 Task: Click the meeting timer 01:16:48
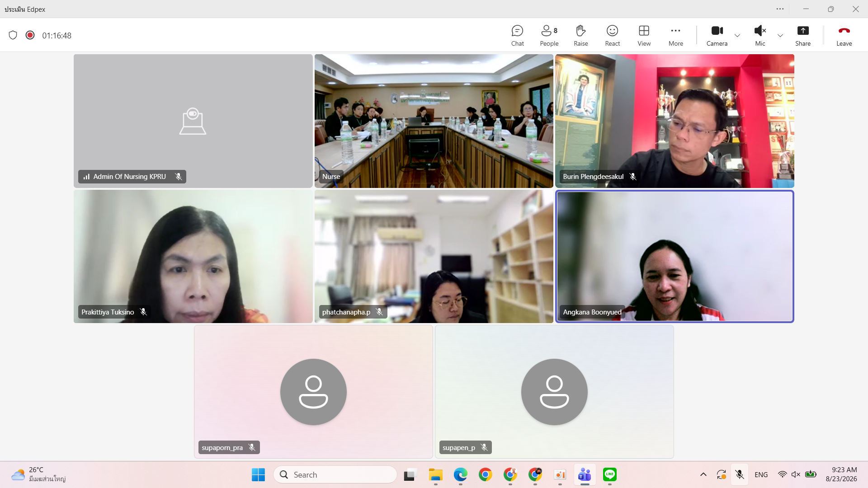pos(57,36)
